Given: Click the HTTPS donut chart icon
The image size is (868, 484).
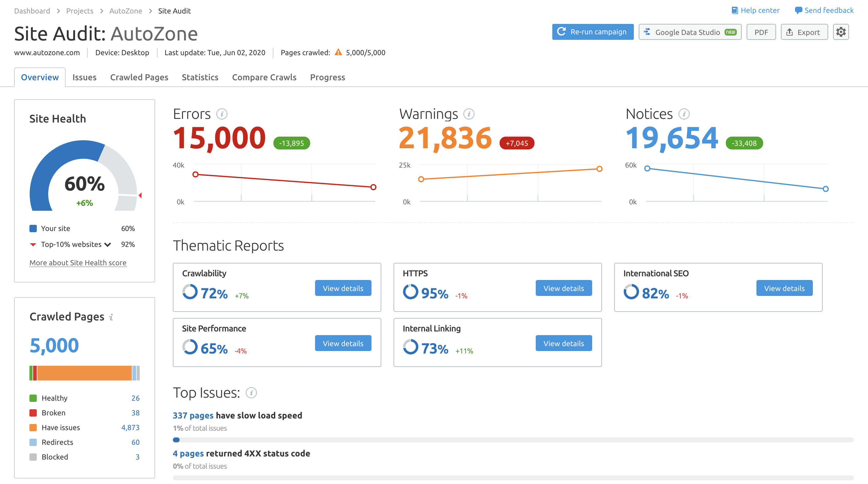Looking at the screenshot, I should [x=410, y=292].
